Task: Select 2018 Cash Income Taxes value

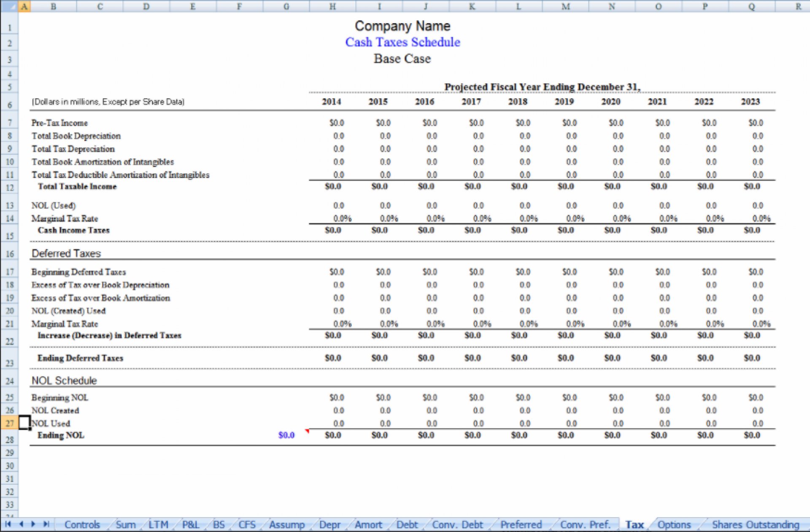Action: (519, 230)
